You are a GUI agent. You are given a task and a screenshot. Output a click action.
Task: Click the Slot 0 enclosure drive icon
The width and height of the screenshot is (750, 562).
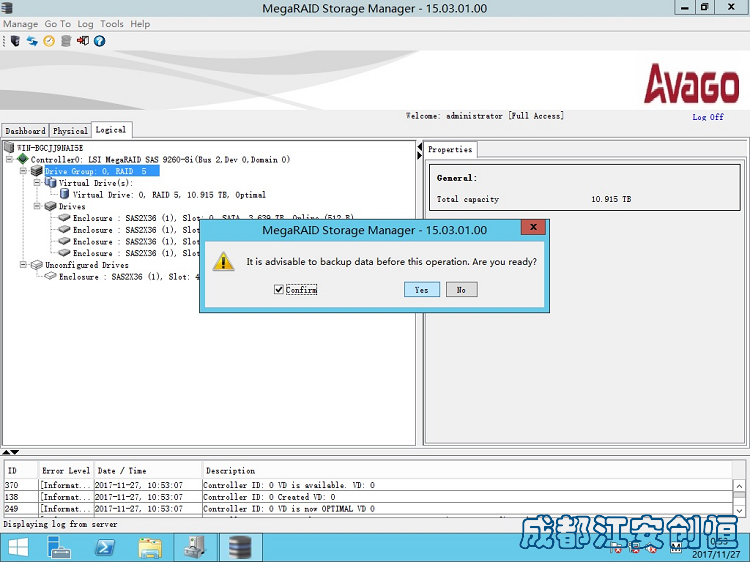64,218
